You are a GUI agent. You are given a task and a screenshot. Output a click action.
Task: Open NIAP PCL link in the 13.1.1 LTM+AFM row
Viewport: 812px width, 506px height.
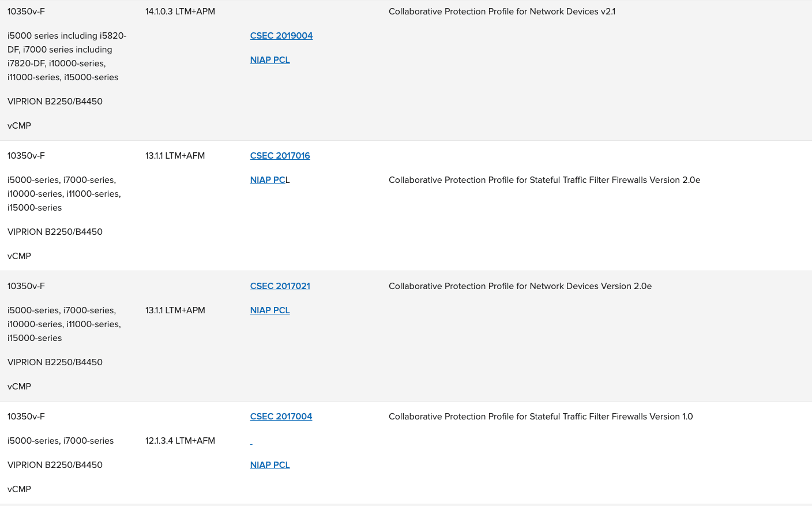(x=268, y=179)
